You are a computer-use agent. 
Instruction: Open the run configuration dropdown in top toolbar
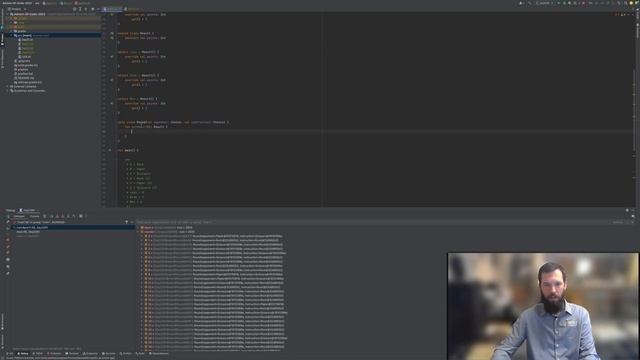point(544,3)
